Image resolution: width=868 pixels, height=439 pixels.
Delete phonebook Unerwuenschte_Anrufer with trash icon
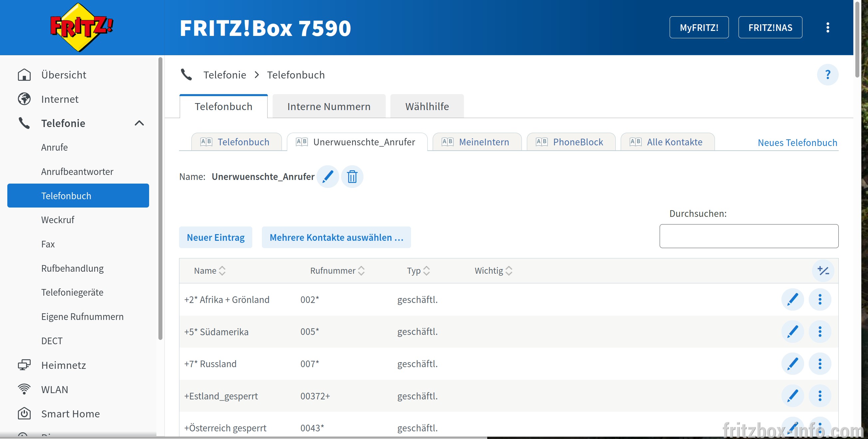coord(352,176)
